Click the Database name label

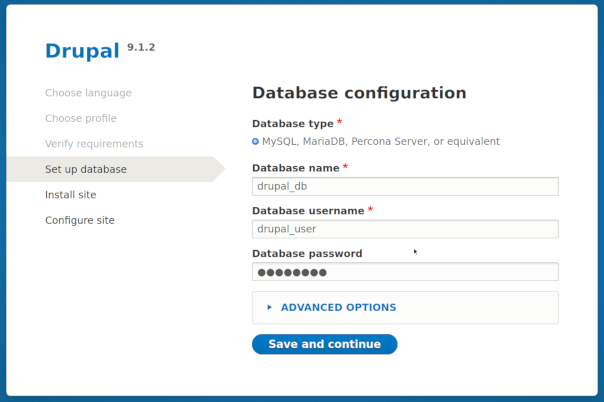[296, 168]
